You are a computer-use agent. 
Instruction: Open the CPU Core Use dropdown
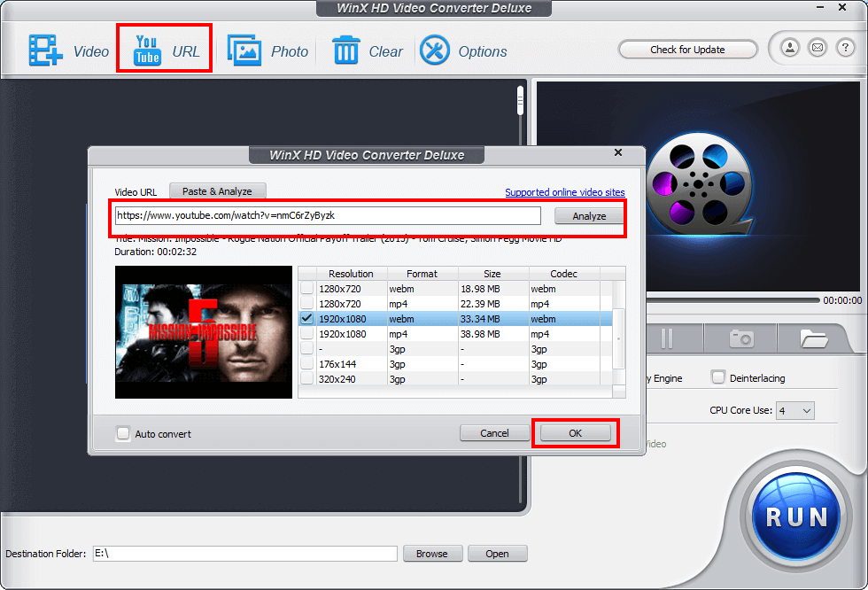click(795, 411)
